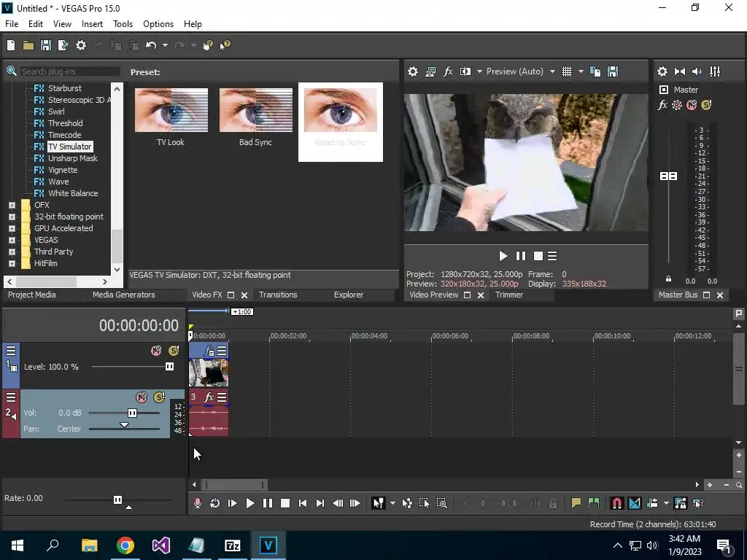Expand the Third Party folder
Screen dimensions: 747x560
coord(12,252)
